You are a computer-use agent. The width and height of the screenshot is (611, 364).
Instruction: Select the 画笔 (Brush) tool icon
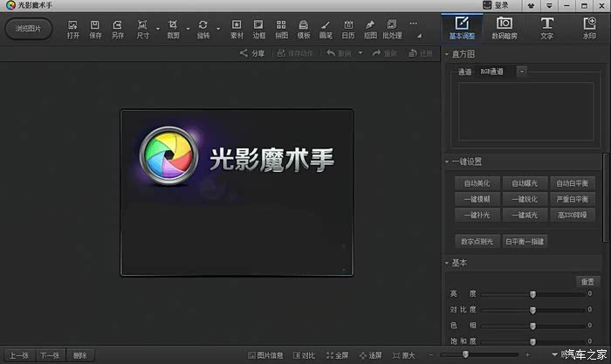pos(326,28)
